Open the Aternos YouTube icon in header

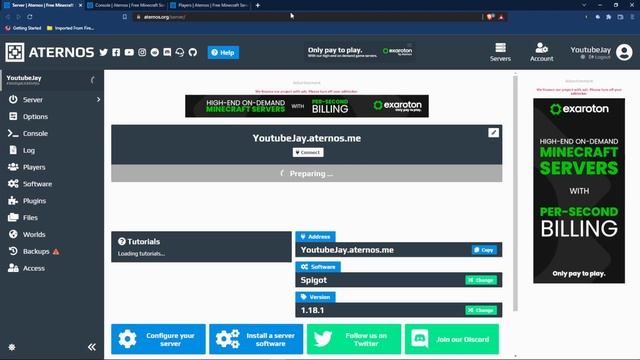[x=129, y=52]
